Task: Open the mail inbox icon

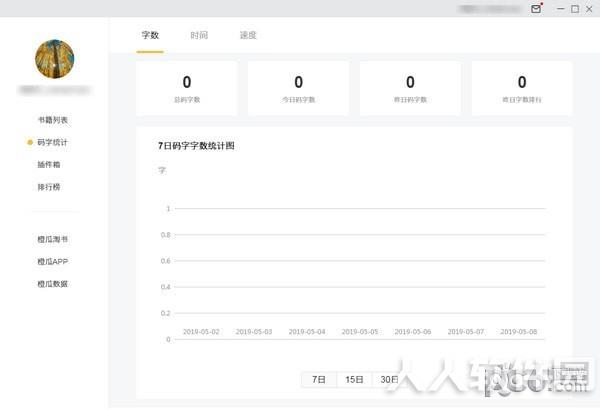Action: (x=536, y=8)
